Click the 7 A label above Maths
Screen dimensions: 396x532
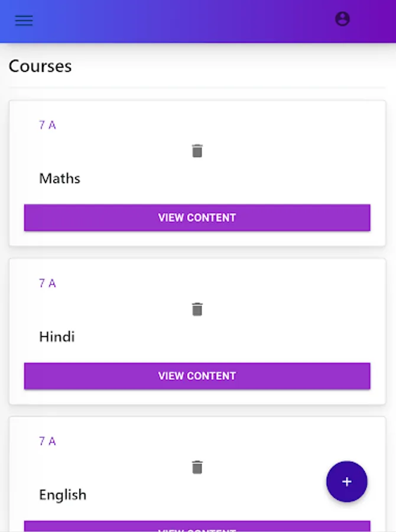47,125
